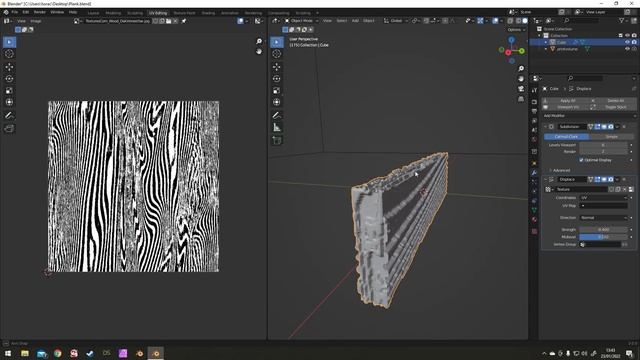Open the Object Data properties green triangle tab
640x360 pixels.
534,210
